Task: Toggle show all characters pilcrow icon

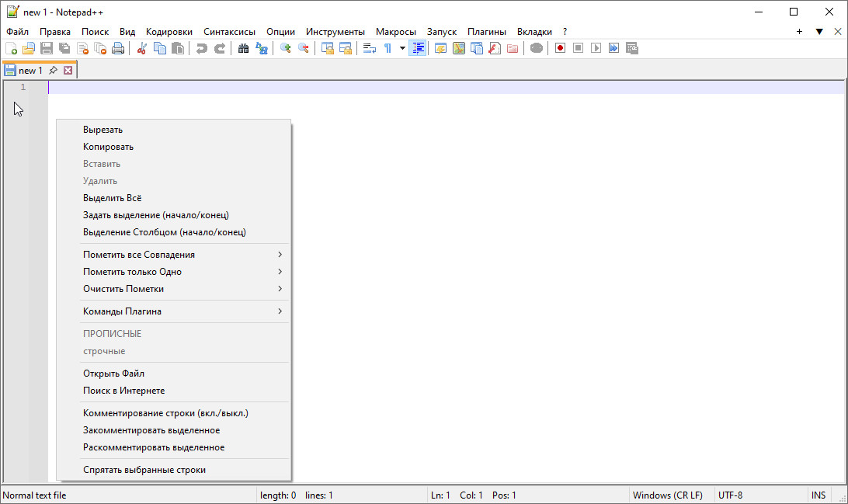Action: (x=388, y=48)
